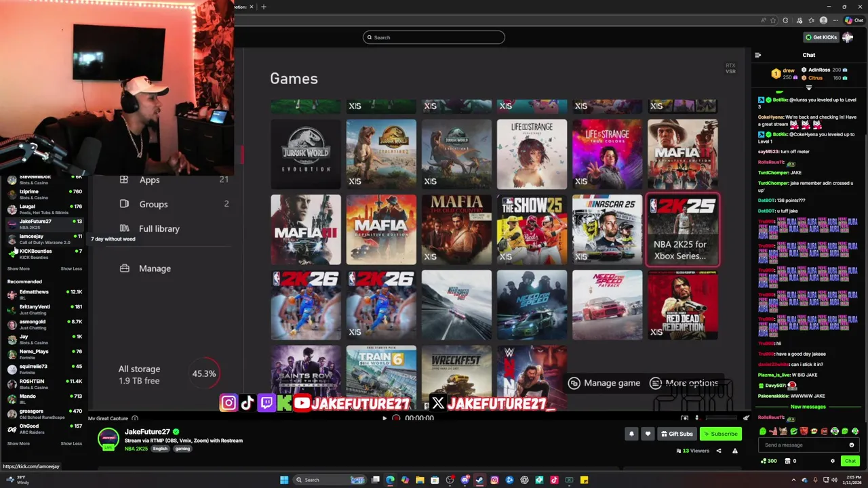Open a new browser tab
Image resolution: width=868 pixels, height=488 pixels.
263,7
